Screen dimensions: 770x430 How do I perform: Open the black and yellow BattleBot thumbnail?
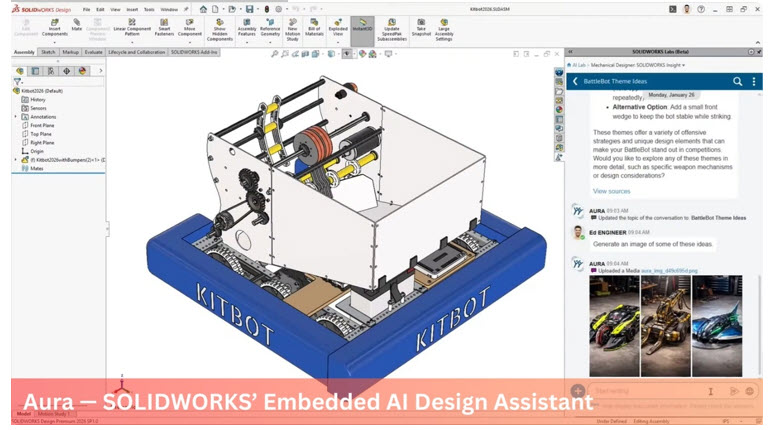pos(614,326)
